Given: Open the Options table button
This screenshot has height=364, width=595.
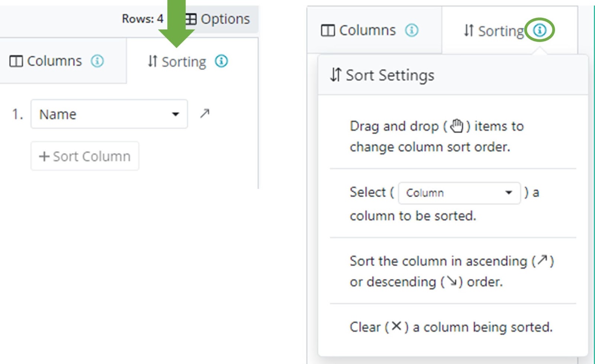Looking at the screenshot, I should tap(219, 19).
